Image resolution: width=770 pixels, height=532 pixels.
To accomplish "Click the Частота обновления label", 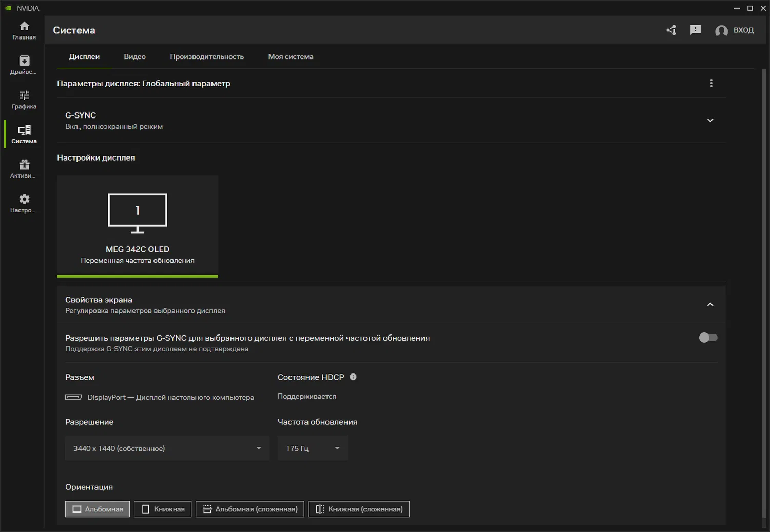I will (318, 422).
